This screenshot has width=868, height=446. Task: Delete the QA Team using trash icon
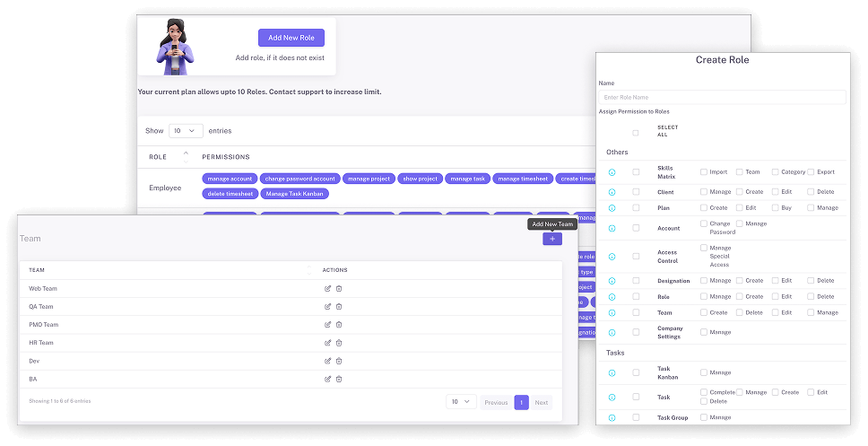coord(339,306)
